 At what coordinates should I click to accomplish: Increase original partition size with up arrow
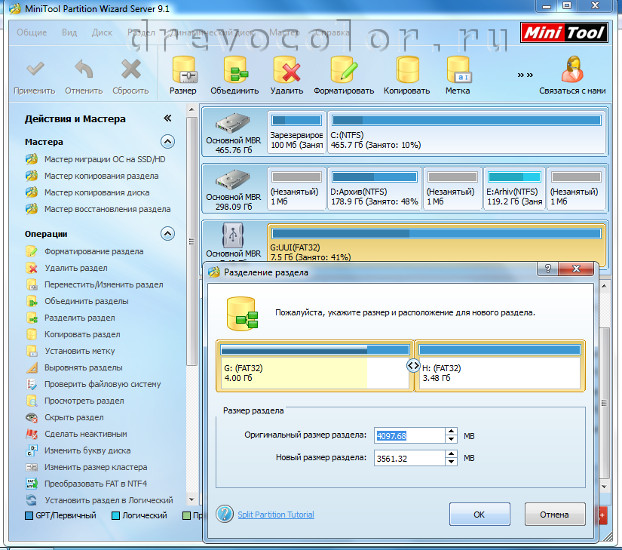pos(451,432)
